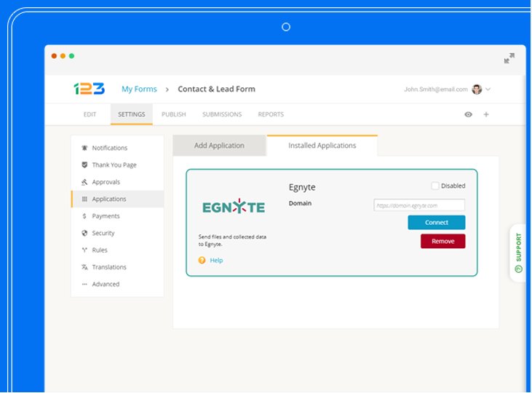Click the collapse window arrows icon
This screenshot has height=393, width=532.
[x=509, y=58]
